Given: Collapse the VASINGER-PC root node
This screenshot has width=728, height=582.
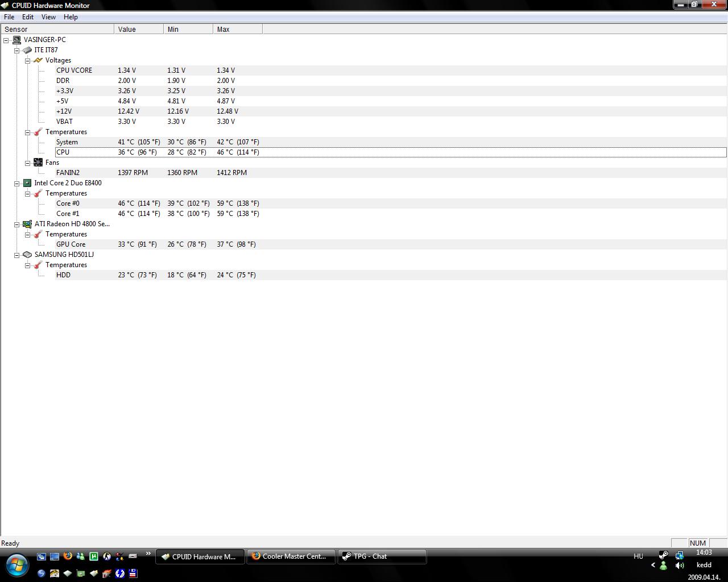Looking at the screenshot, I should click(x=6, y=40).
